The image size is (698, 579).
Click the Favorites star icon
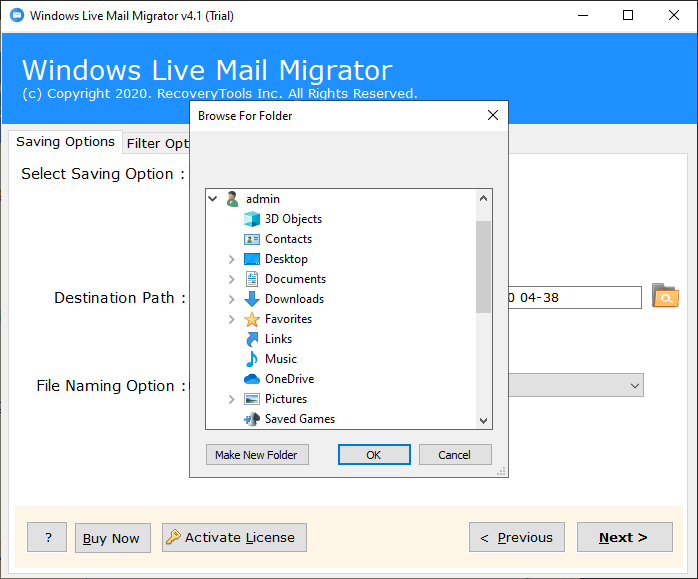pos(252,319)
